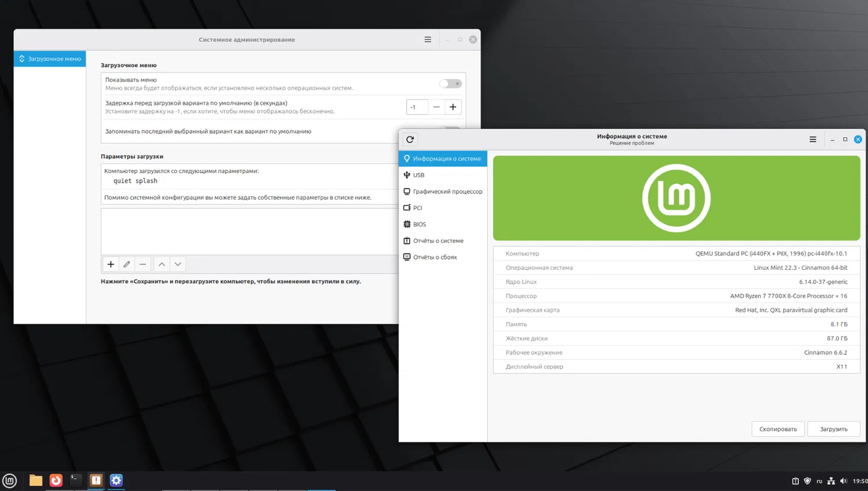Open the network connections tray icon

(831, 481)
